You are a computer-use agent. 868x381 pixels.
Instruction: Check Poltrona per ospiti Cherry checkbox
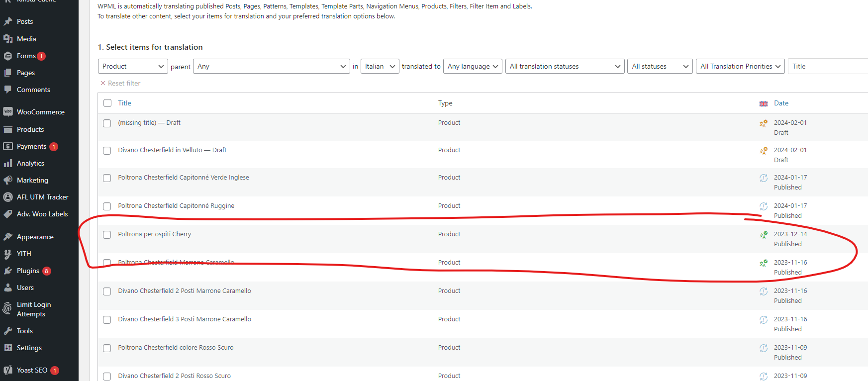pos(107,234)
